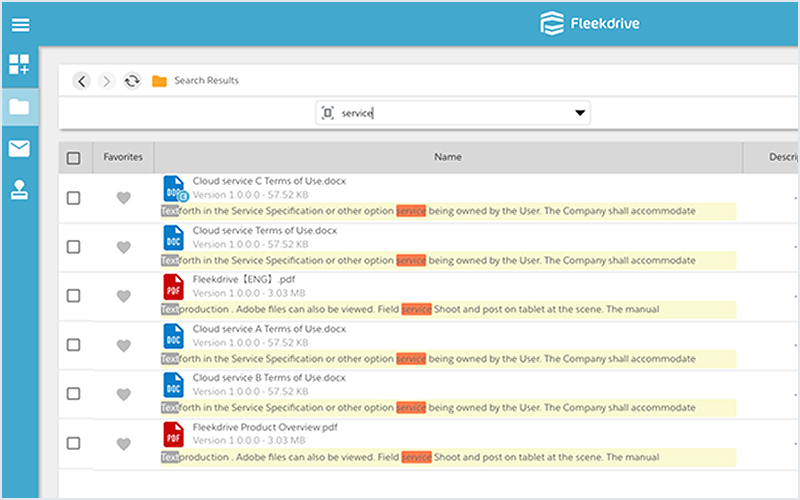The width and height of the screenshot is (800, 500).
Task: Click highlighted 'service' in Cloud service C snippet
Action: coord(411,211)
